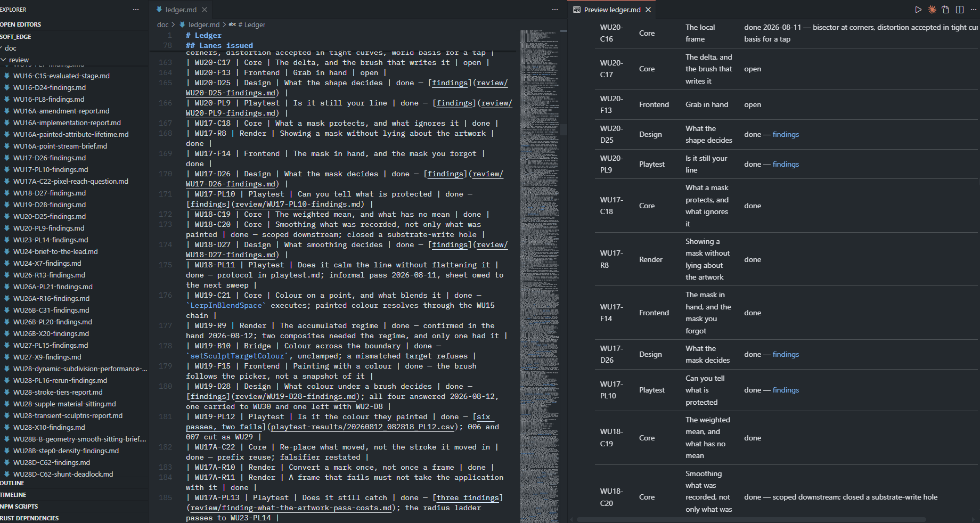Click file icon of WU16-C15-evaluated-stage.md
Screen dimensions: 980x523
pos(7,76)
